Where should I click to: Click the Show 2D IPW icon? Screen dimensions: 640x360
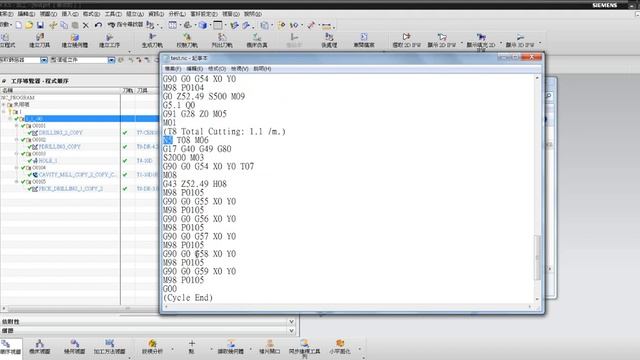point(441,40)
